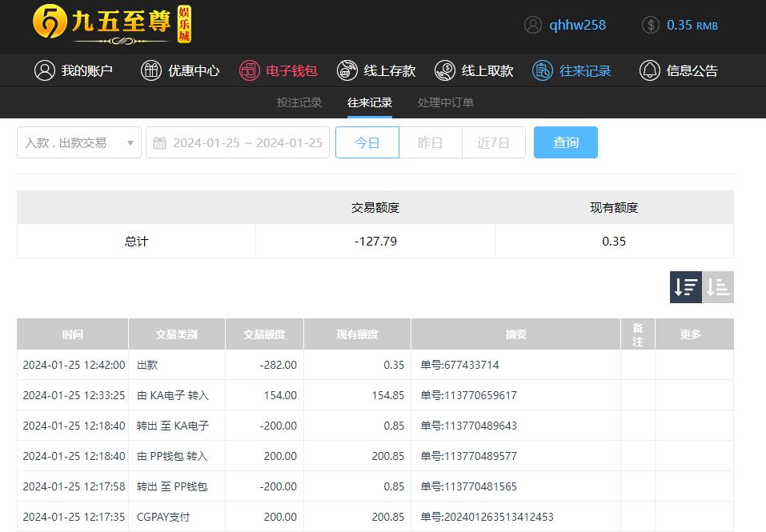Click the 时间 column header
This screenshot has width=766, height=532.
click(x=73, y=334)
